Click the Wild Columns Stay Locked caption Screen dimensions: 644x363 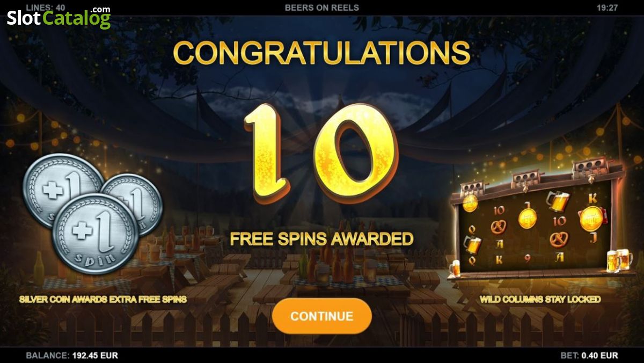[540, 299]
